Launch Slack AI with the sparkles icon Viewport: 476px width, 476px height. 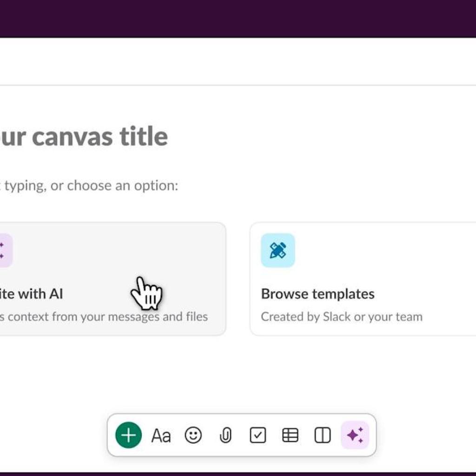[355, 435]
